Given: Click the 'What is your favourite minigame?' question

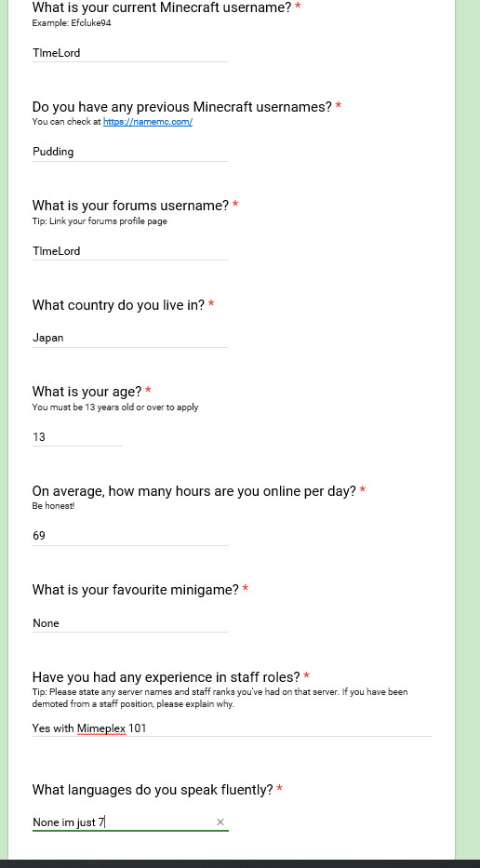Looking at the screenshot, I should click(x=136, y=590).
